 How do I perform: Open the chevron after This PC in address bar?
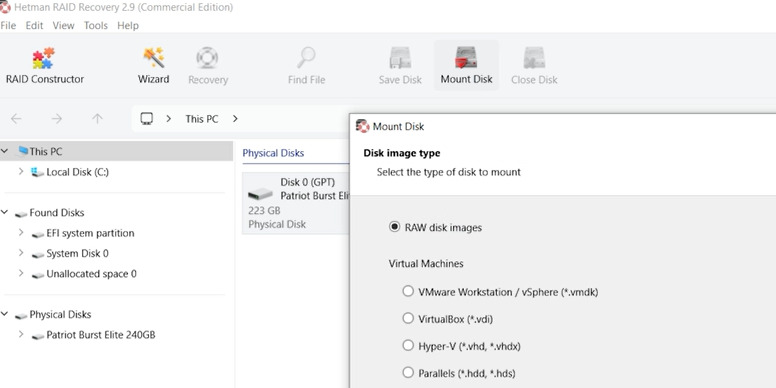235,119
